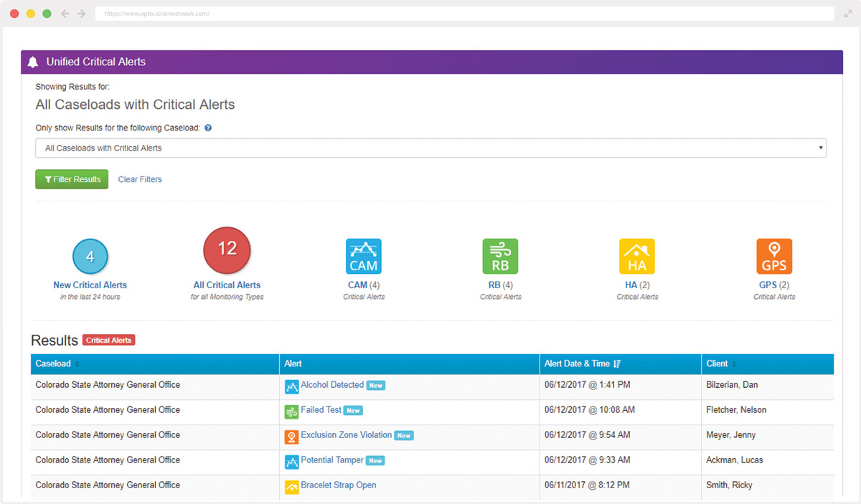The width and height of the screenshot is (861, 504).
Task: Expand the browser fullscreen icon
Action: (848, 14)
